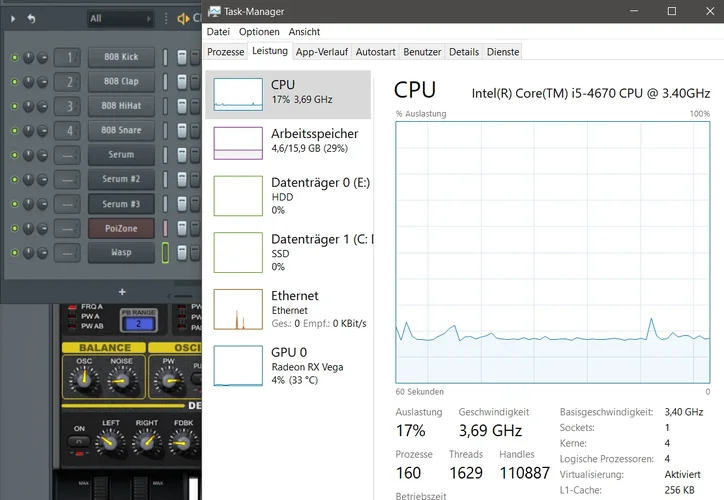Mute the 808 HiHat channel
724x500 pixels.
[x=14, y=106]
